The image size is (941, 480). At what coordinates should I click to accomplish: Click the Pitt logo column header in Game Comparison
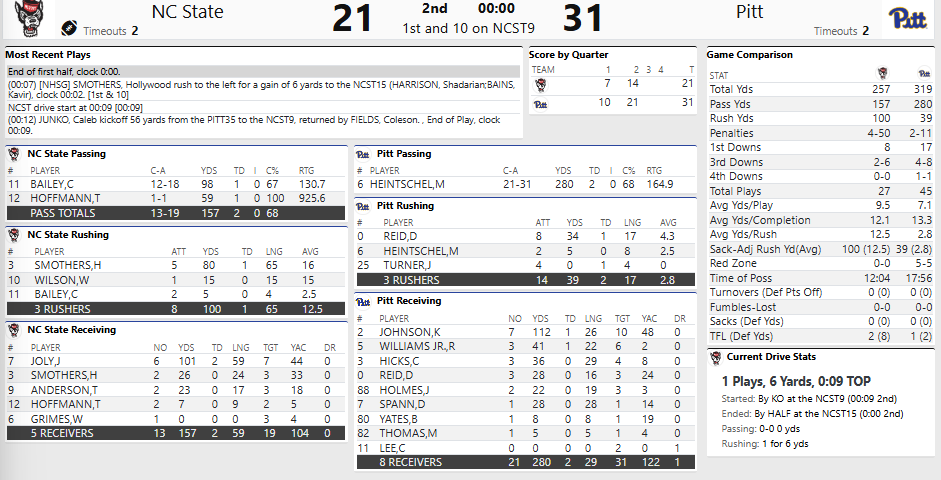point(923,74)
